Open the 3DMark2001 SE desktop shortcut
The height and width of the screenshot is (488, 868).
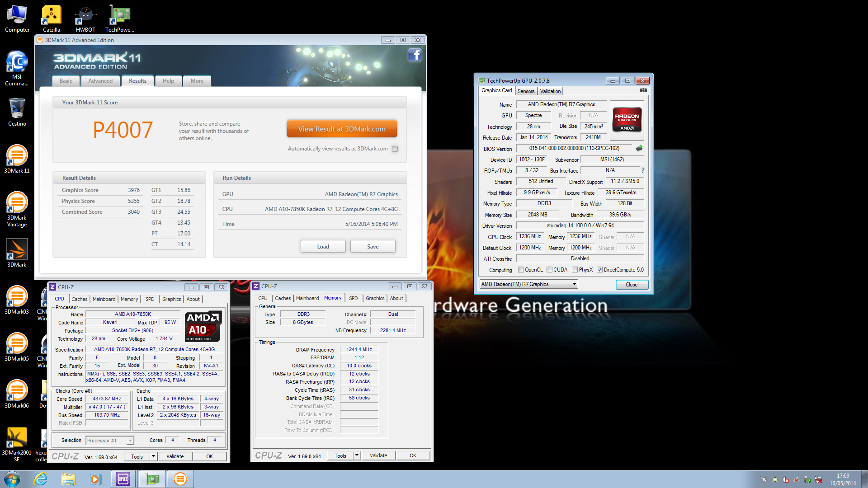[17, 444]
